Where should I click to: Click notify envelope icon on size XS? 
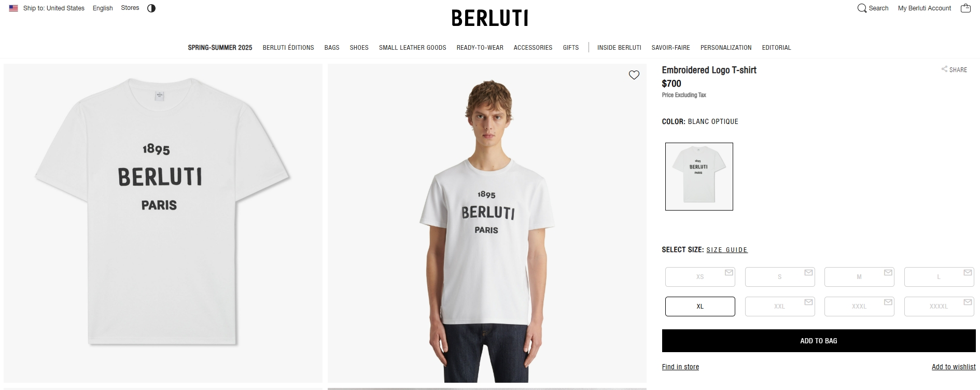click(x=729, y=273)
